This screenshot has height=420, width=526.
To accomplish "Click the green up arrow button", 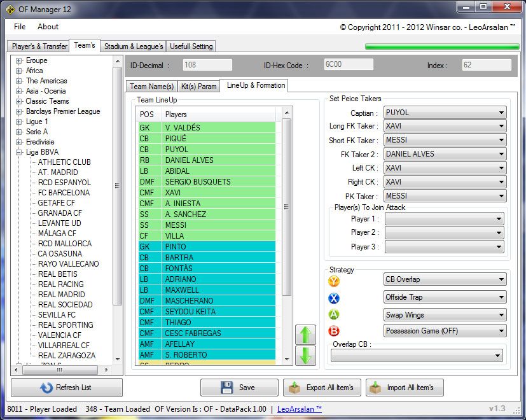I will coord(306,335).
